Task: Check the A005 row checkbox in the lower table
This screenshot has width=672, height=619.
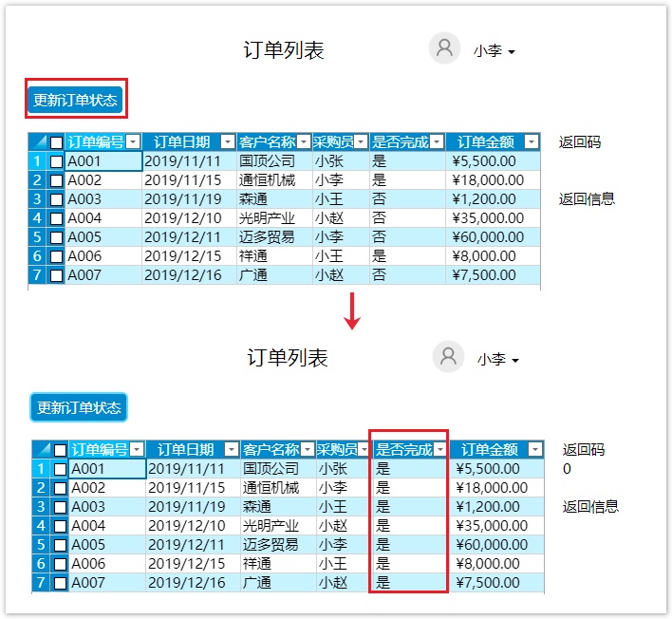Action: [x=60, y=545]
